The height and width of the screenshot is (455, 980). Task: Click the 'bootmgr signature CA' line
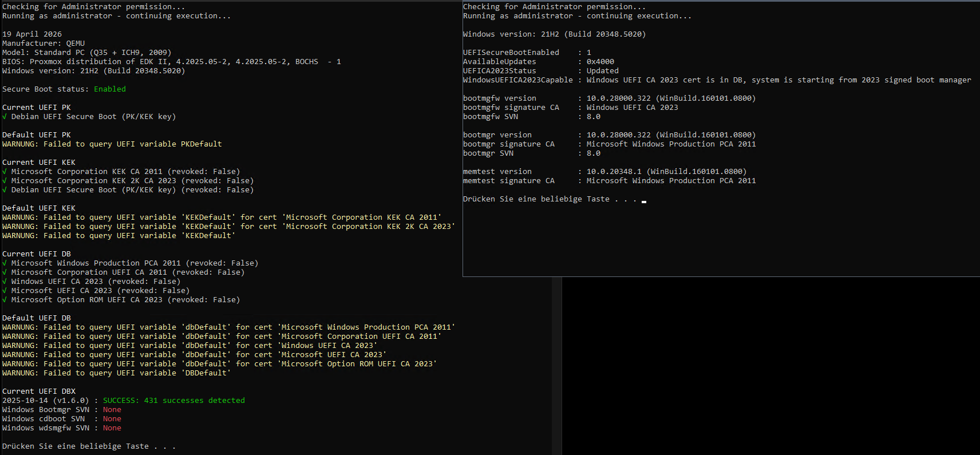coord(610,144)
